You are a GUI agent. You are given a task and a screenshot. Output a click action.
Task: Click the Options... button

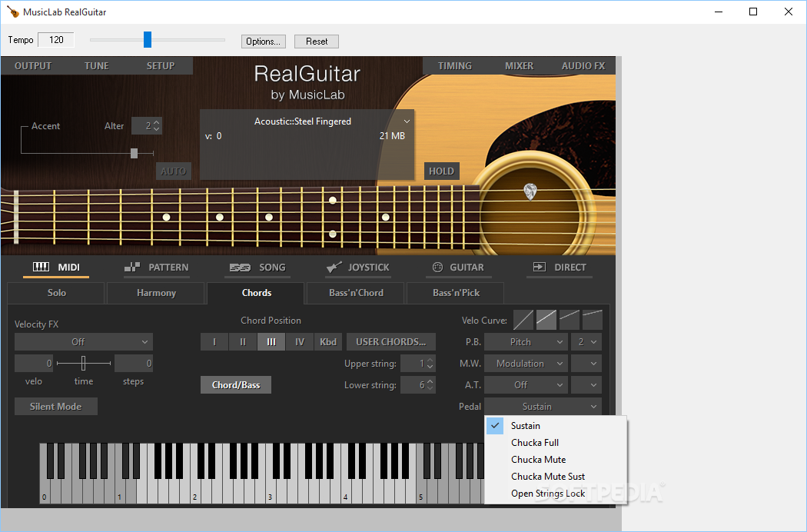click(x=263, y=42)
